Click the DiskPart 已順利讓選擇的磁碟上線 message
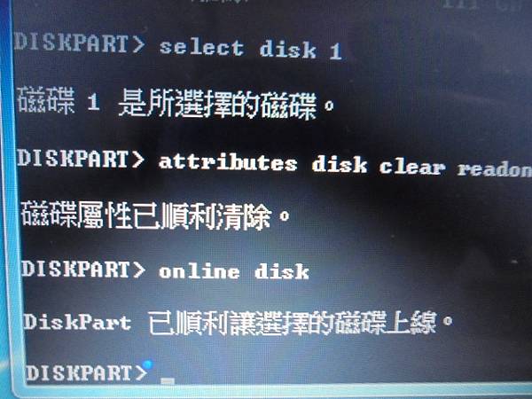The image size is (532, 399). (x=238, y=323)
